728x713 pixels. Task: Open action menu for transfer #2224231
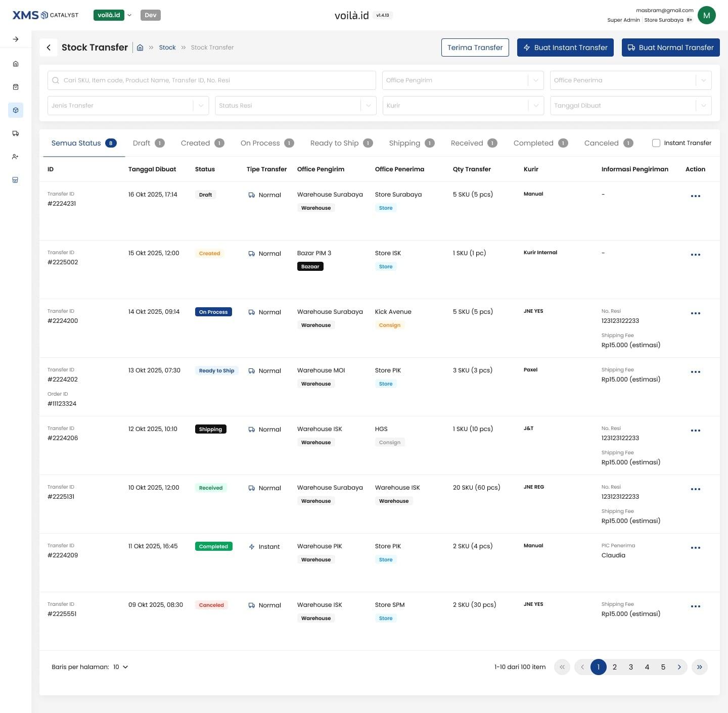(696, 196)
